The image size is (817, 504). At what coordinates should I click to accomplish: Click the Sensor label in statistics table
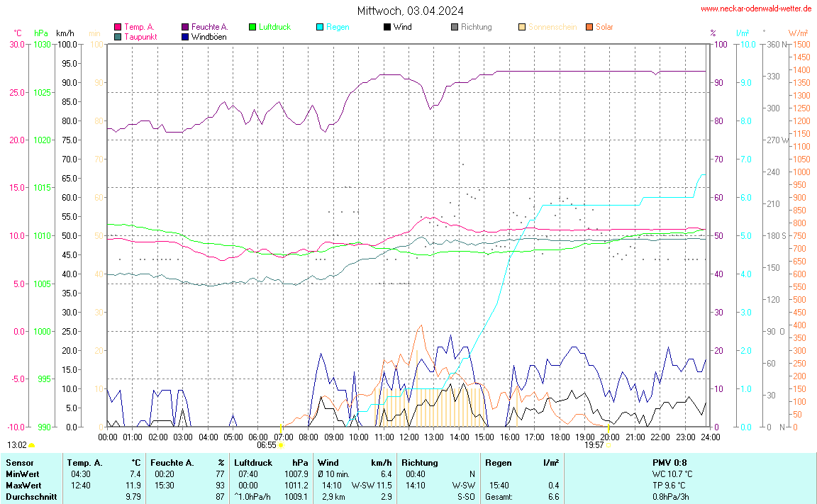coord(18,463)
